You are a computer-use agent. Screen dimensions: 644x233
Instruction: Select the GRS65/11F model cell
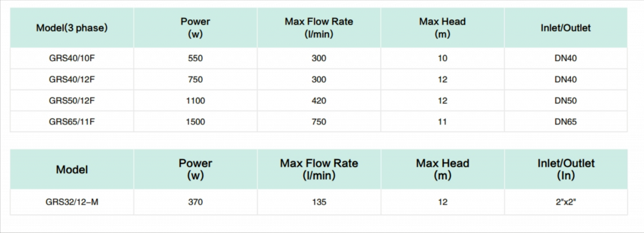[72, 122]
